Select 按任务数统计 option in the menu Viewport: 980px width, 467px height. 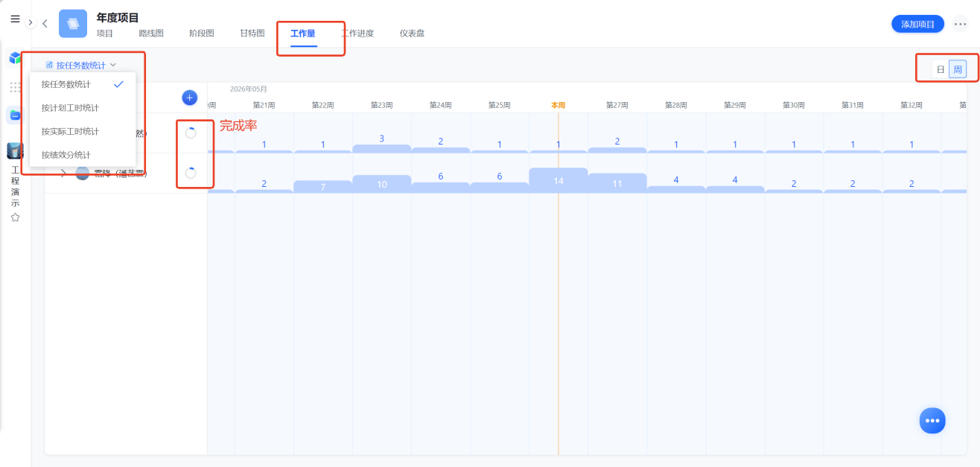click(x=83, y=84)
